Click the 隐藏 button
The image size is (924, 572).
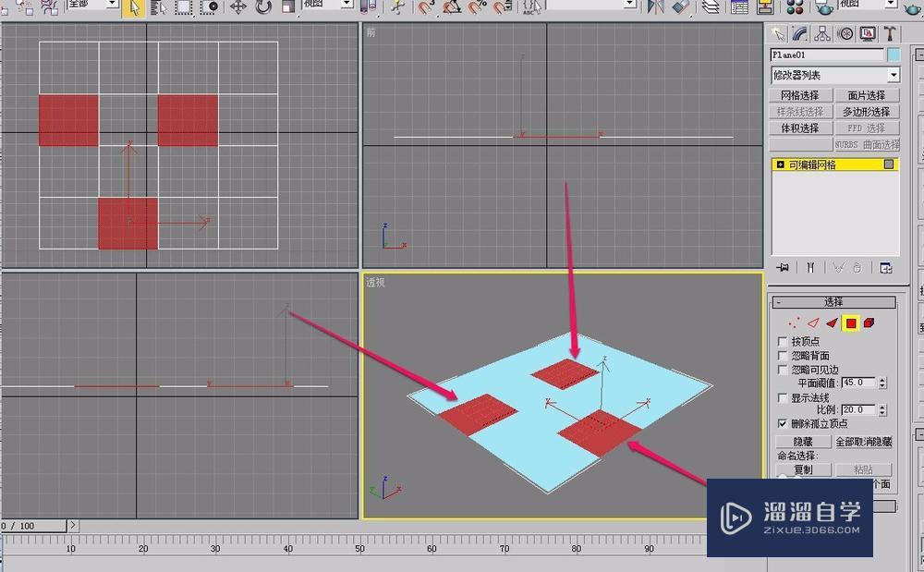[803, 442]
